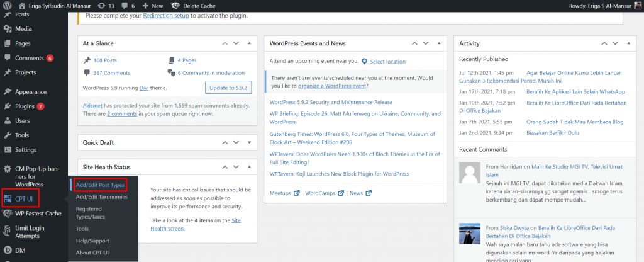Open 2 comments in spam queue

[x=122, y=113]
